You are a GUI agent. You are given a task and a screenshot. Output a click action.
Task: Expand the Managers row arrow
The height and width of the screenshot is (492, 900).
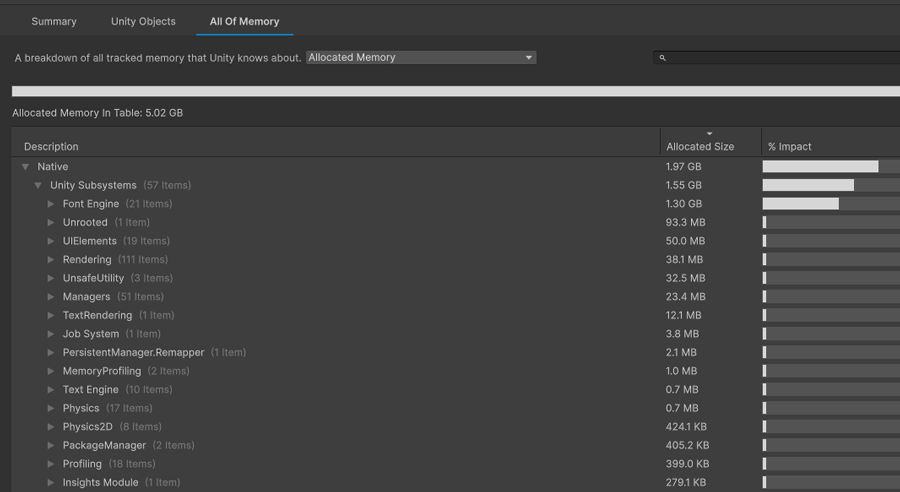51,297
